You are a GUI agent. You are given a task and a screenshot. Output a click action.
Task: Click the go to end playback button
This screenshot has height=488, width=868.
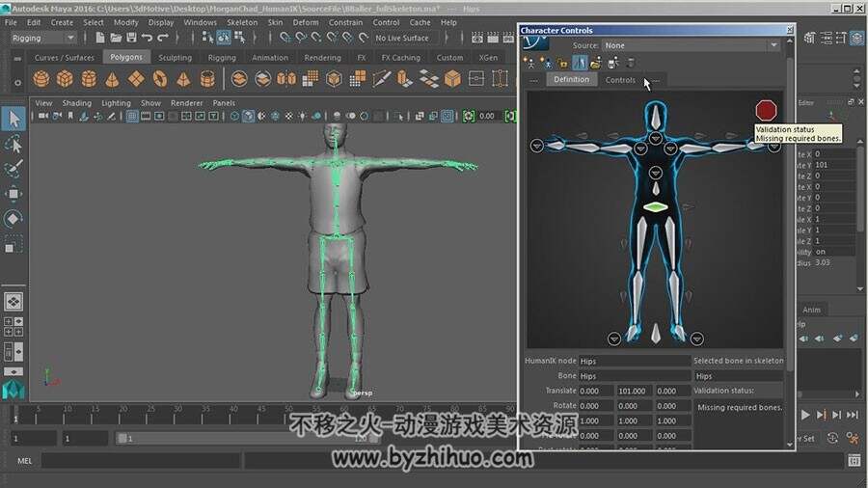click(853, 415)
